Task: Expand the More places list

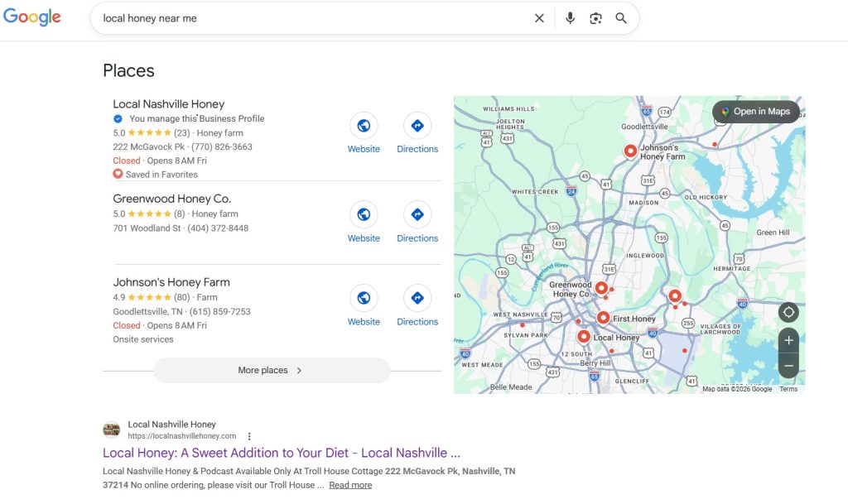Action: pyautogui.click(x=272, y=371)
